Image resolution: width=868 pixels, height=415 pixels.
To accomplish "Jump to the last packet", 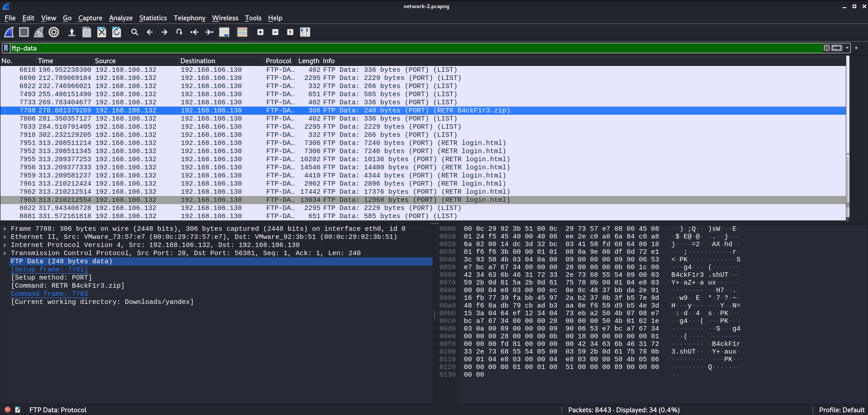I will click(x=209, y=32).
